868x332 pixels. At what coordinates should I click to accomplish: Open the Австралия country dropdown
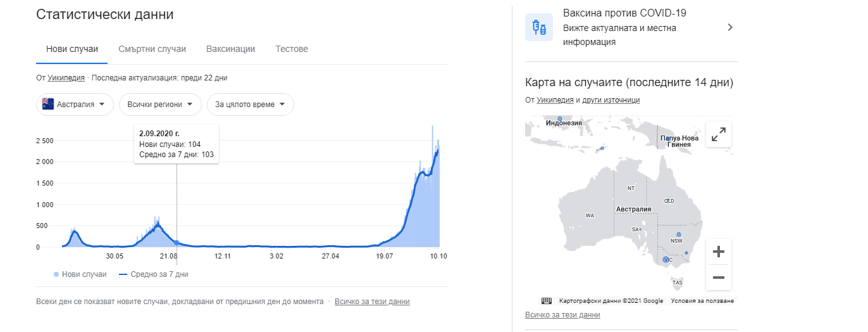[x=75, y=105]
